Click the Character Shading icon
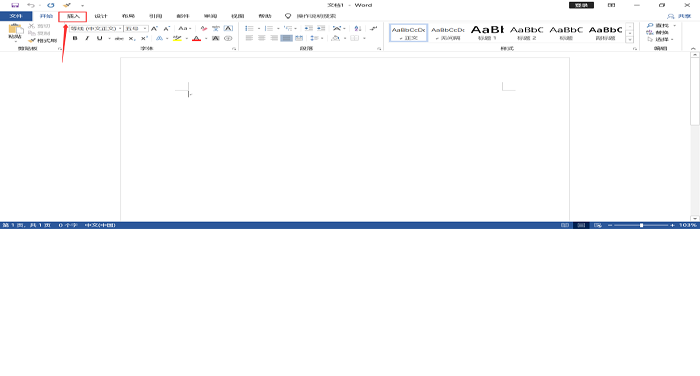Screen dimensions: 700x376 coord(216,38)
